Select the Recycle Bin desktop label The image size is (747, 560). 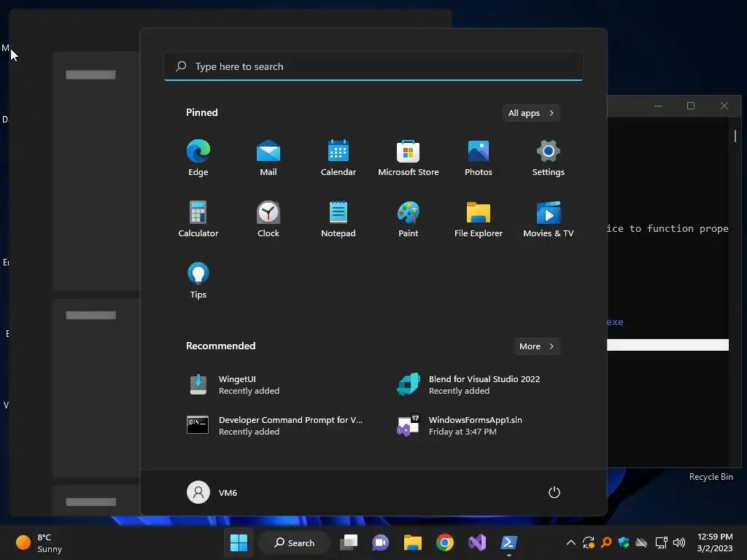click(711, 477)
